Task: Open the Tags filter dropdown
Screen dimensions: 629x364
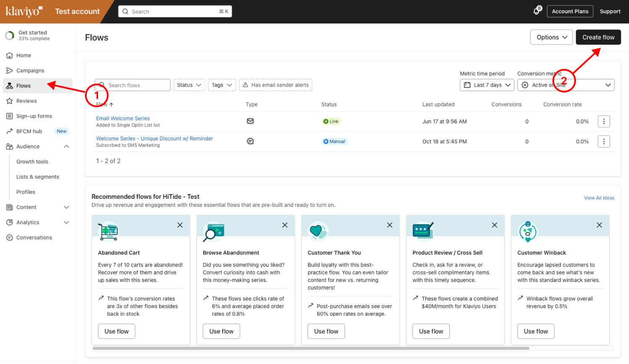Action: point(222,85)
